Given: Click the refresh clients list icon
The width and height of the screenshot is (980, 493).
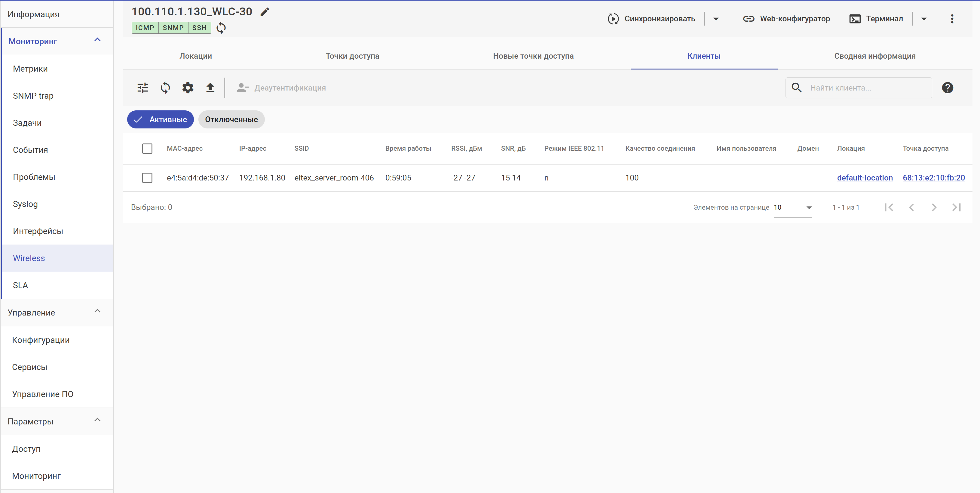Looking at the screenshot, I should point(165,88).
